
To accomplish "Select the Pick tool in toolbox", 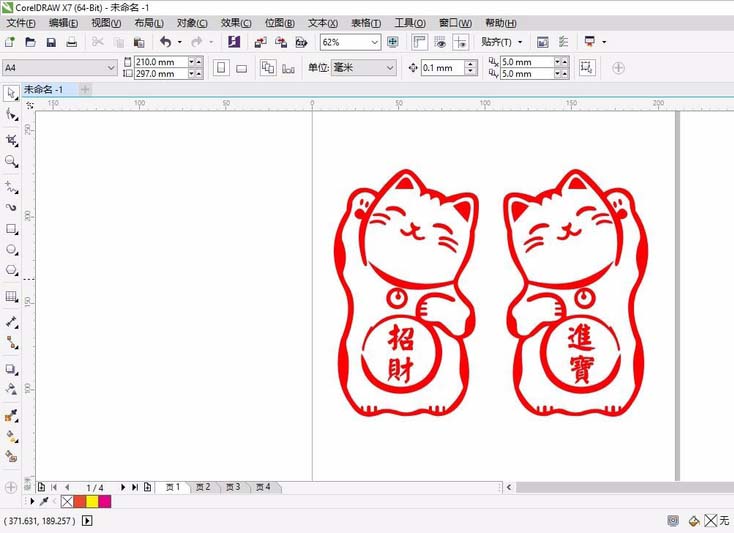I will click(x=11, y=93).
